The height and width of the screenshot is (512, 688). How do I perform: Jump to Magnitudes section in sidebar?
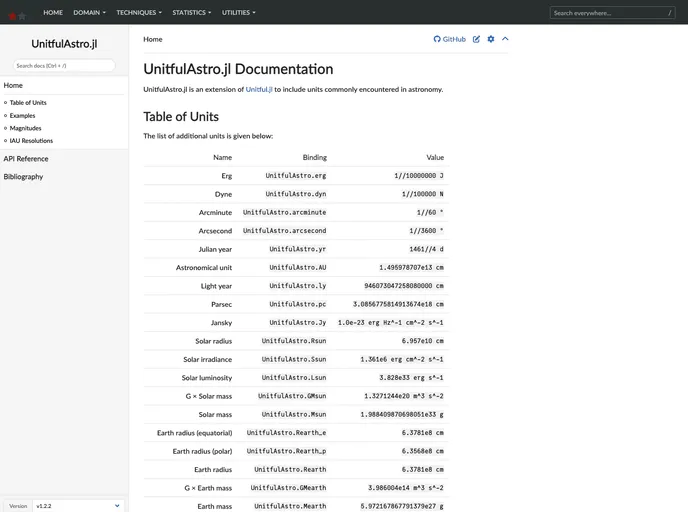point(25,128)
